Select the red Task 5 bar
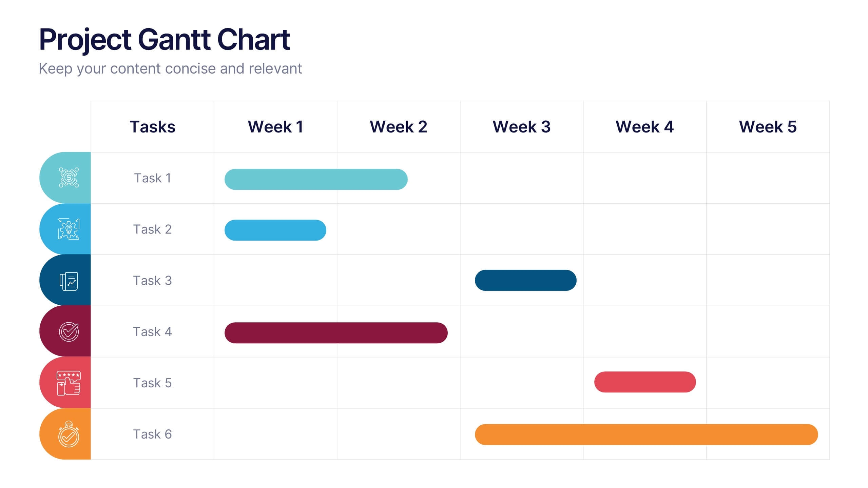Viewport: 868px width, 488px height. 645,382
